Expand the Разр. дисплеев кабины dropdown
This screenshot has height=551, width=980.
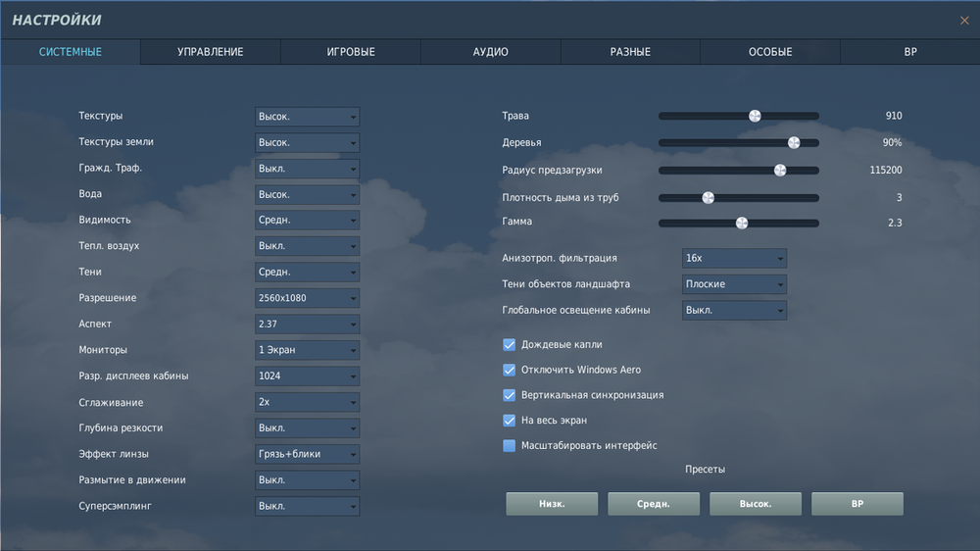(x=307, y=376)
